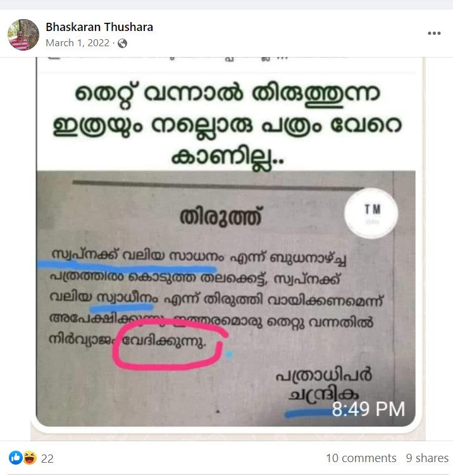Click the blue-underlined സ്വാധീനം word
Screen dimensions: 453x476
point(127,298)
